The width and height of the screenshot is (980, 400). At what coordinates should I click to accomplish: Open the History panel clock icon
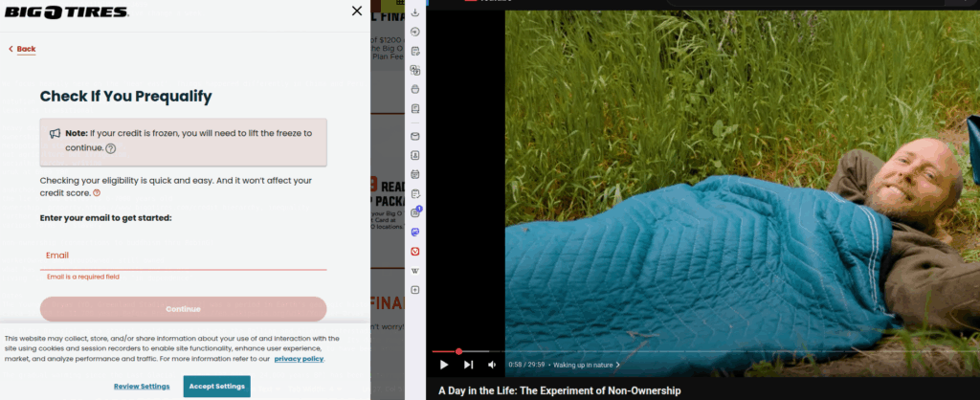tap(415, 32)
